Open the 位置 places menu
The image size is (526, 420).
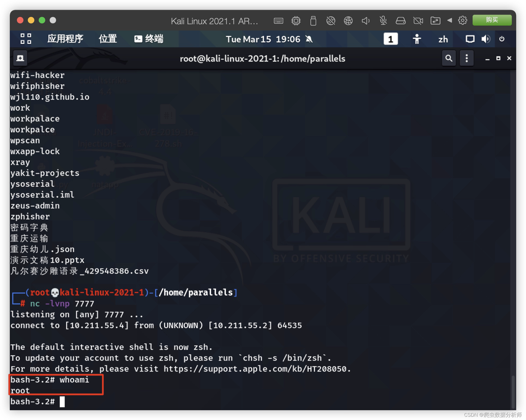pyautogui.click(x=108, y=39)
